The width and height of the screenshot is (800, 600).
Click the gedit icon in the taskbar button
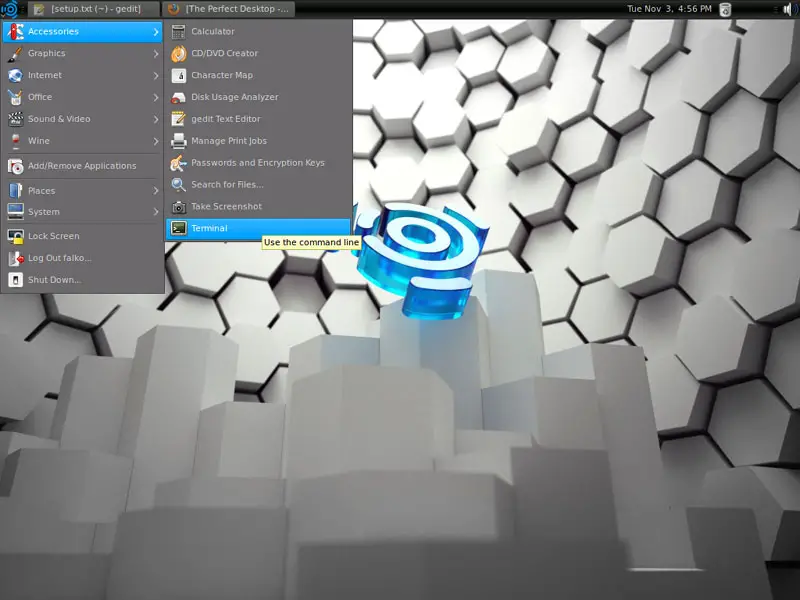pyautogui.click(x=39, y=9)
